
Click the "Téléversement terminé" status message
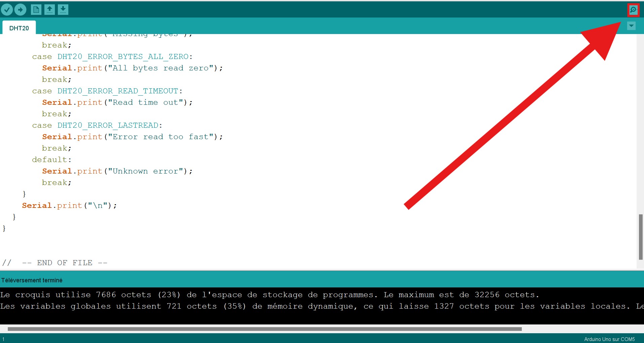[32, 280]
